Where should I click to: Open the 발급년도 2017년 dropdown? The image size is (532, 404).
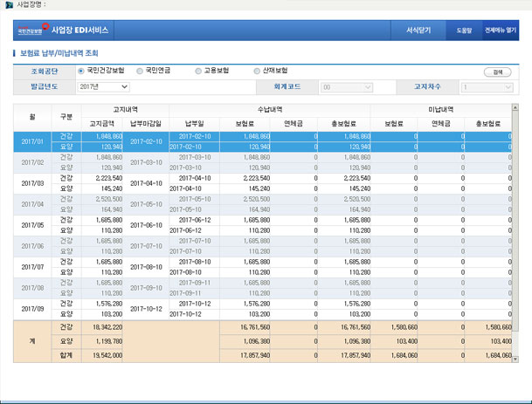[x=103, y=87]
